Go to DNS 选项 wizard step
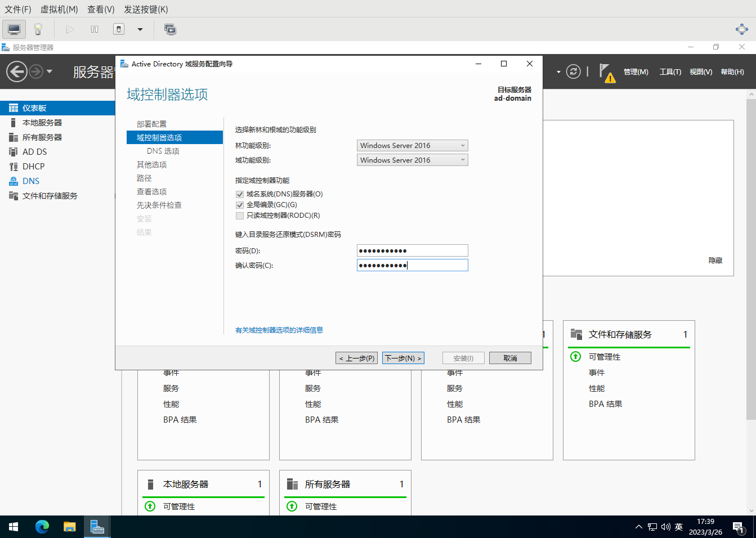The width and height of the screenshot is (756, 538). pos(163,151)
